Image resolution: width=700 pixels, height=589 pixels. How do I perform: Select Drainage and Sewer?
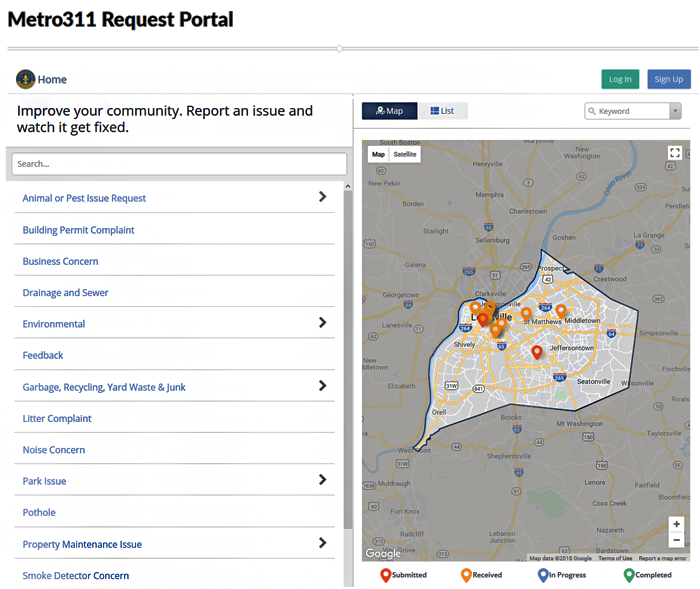[65, 292]
